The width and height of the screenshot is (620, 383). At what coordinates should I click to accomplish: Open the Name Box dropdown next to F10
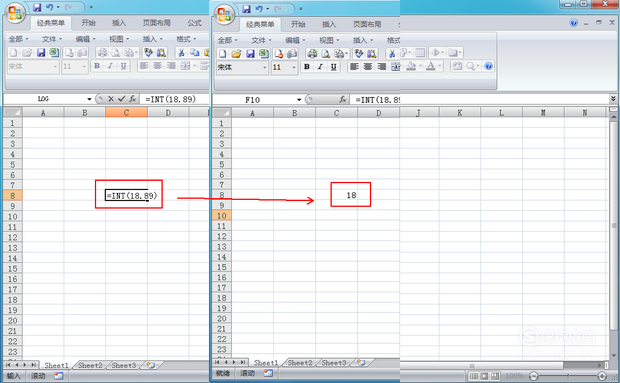(x=299, y=100)
